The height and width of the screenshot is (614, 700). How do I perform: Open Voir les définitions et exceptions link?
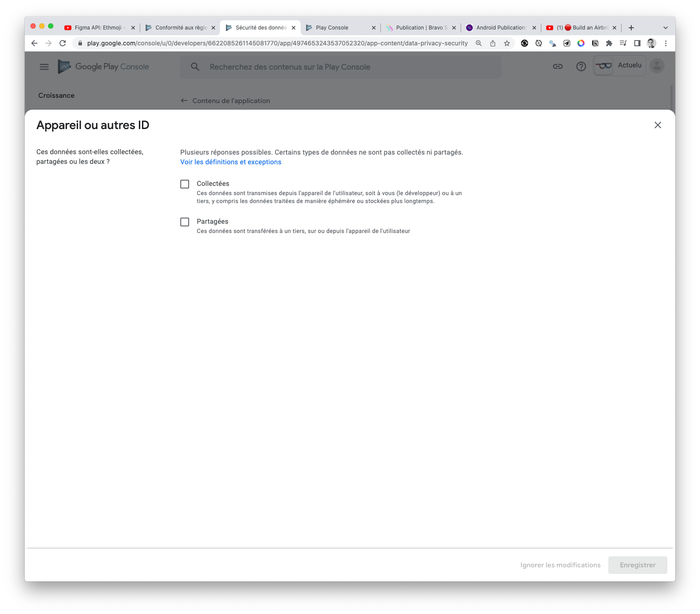pyautogui.click(x=231, y=162)
